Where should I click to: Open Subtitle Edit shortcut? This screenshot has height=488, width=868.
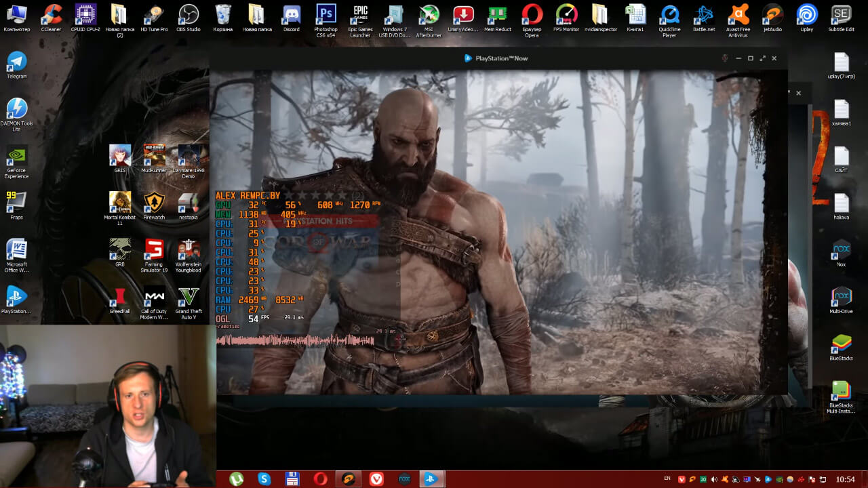pyautogui.click(x=841, y=18)
